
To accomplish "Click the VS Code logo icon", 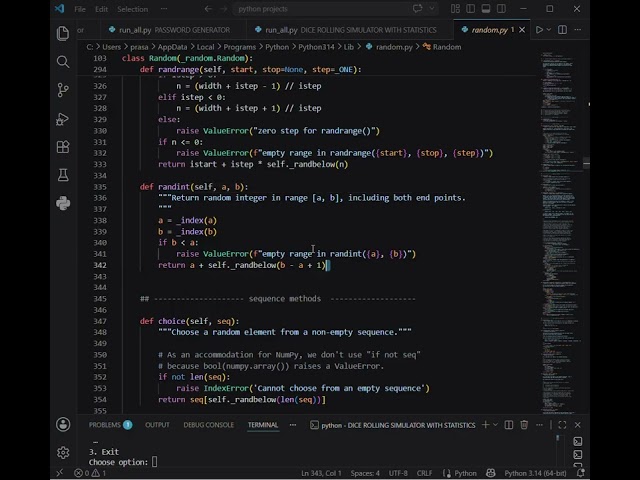I will tap(60, 9).
